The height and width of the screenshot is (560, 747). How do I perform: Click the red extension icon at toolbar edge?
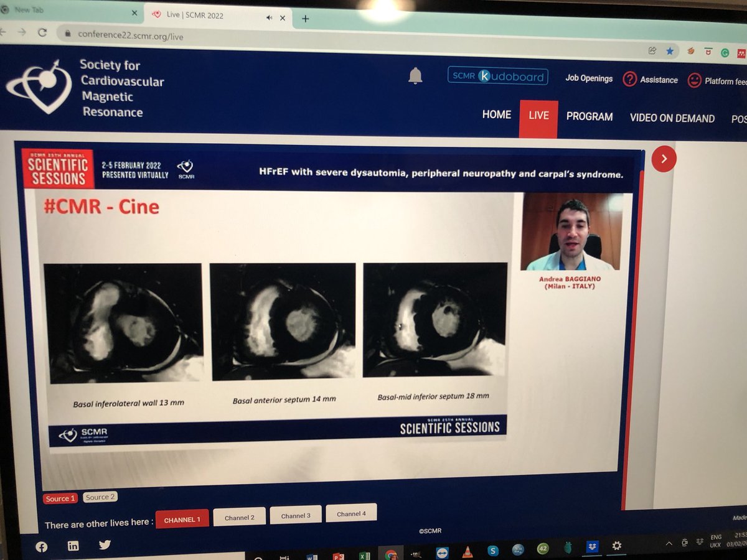[741, 54]
